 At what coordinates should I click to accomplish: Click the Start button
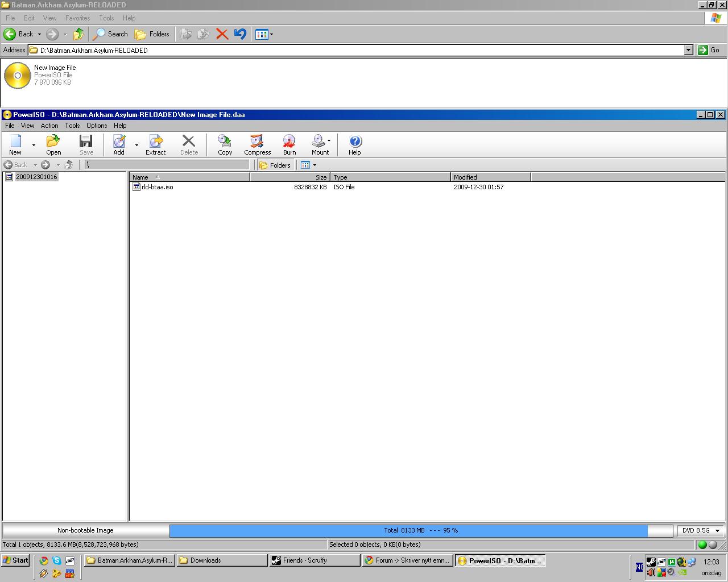coord(15,560)
